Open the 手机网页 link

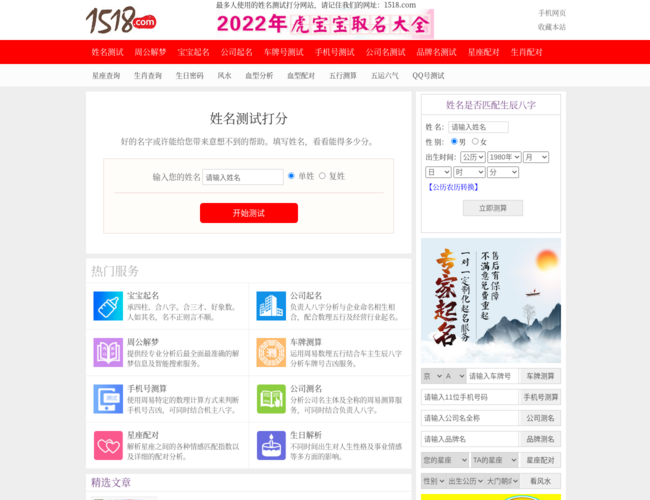(x=552, y=13)
